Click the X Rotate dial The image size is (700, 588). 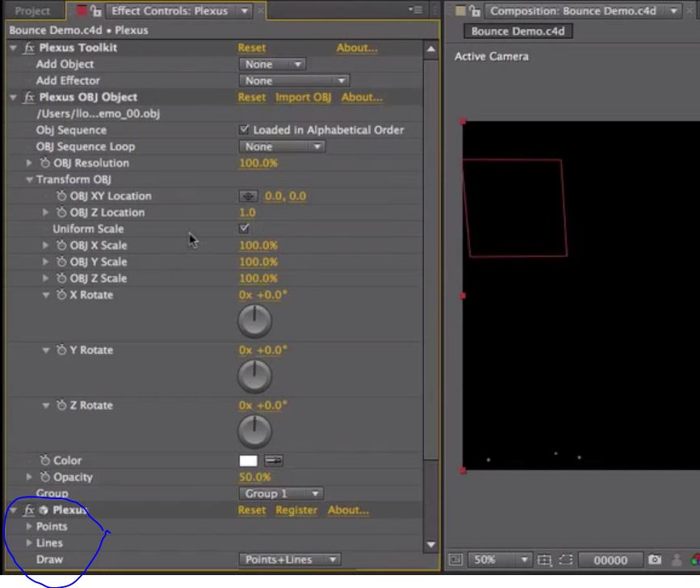tap(254, 321)
